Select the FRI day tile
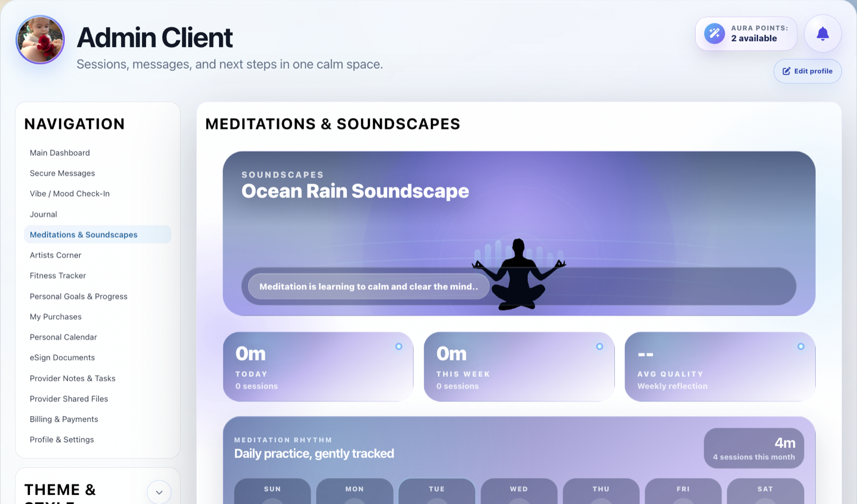 pos(683,491)
